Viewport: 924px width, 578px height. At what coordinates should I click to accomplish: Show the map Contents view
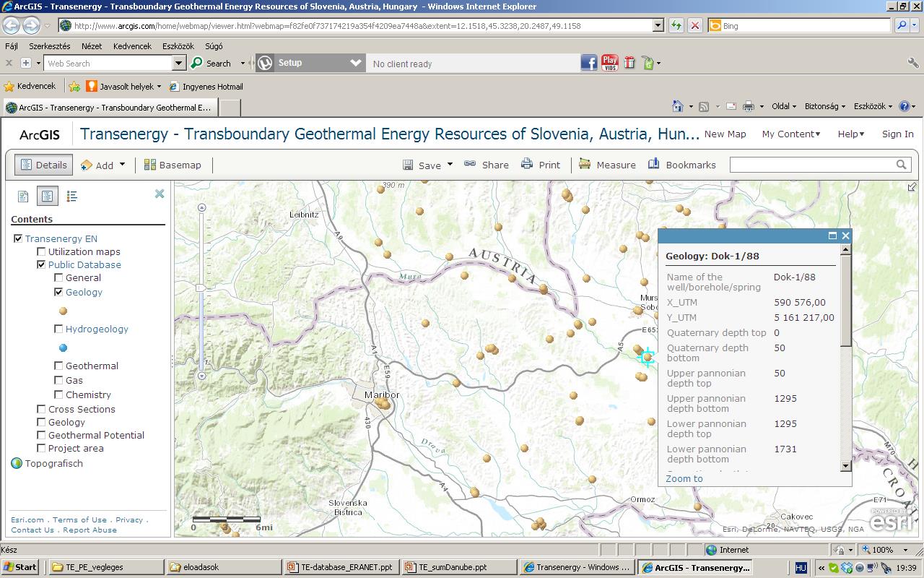point(48,196)
